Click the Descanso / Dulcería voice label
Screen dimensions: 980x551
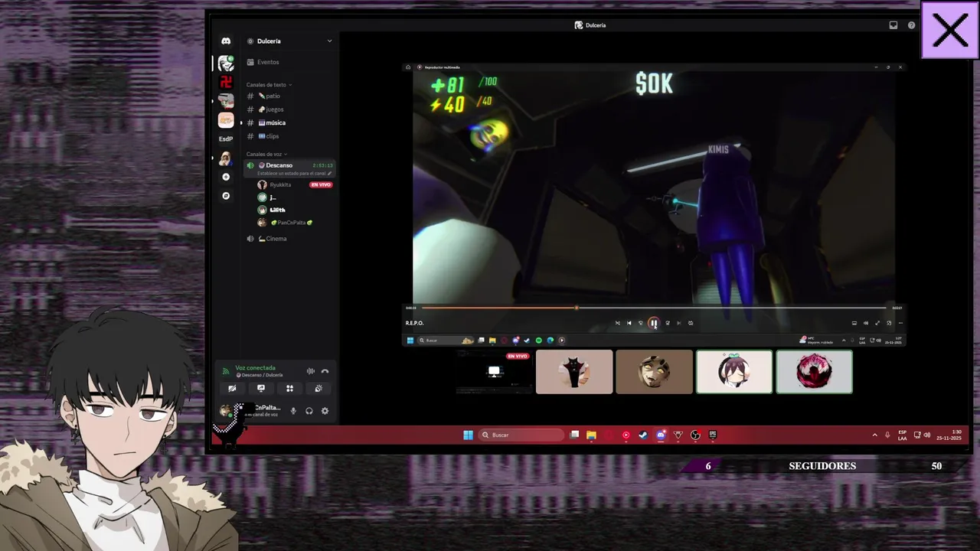point(261,375)
